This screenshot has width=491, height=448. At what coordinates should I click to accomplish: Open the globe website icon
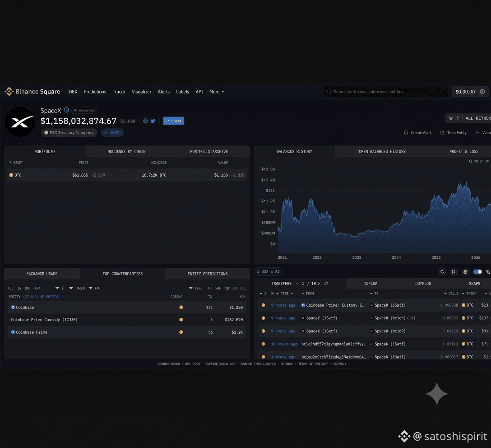[146, 121]
